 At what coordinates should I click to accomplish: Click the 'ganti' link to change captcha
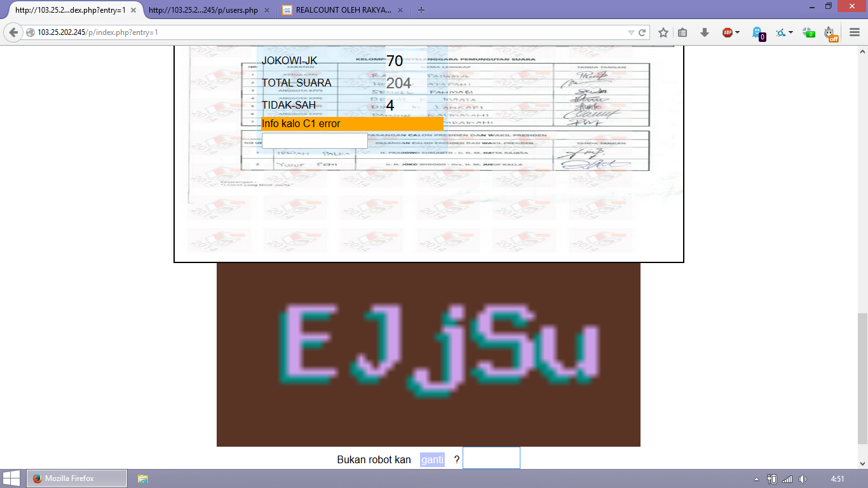click(x=432, y=459)
